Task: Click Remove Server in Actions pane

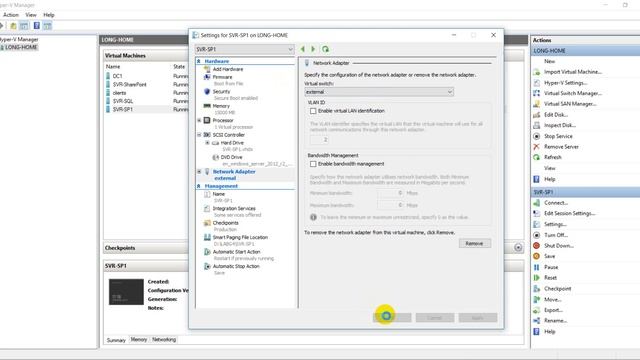Action: coord(561,147)
